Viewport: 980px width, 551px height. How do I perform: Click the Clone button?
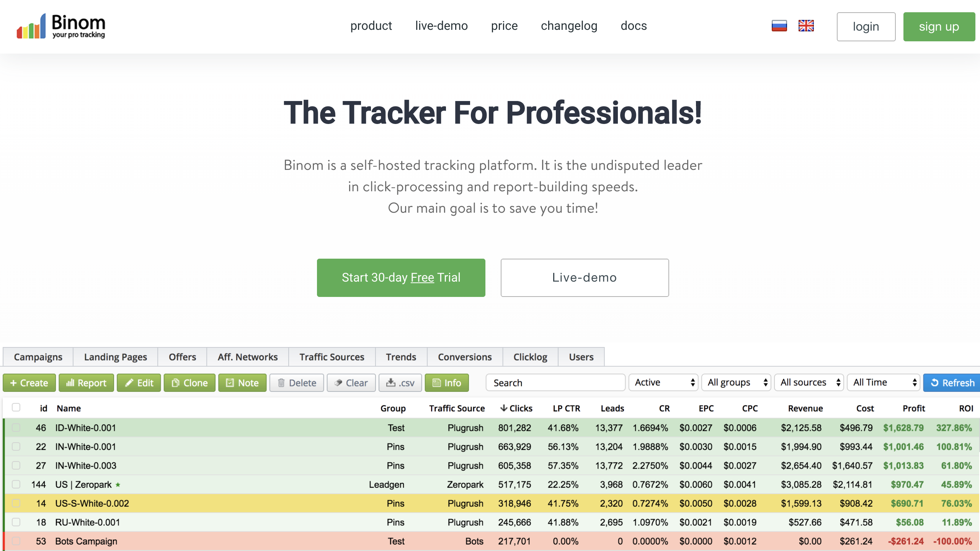pyautogui.click(x=189, y=383)
